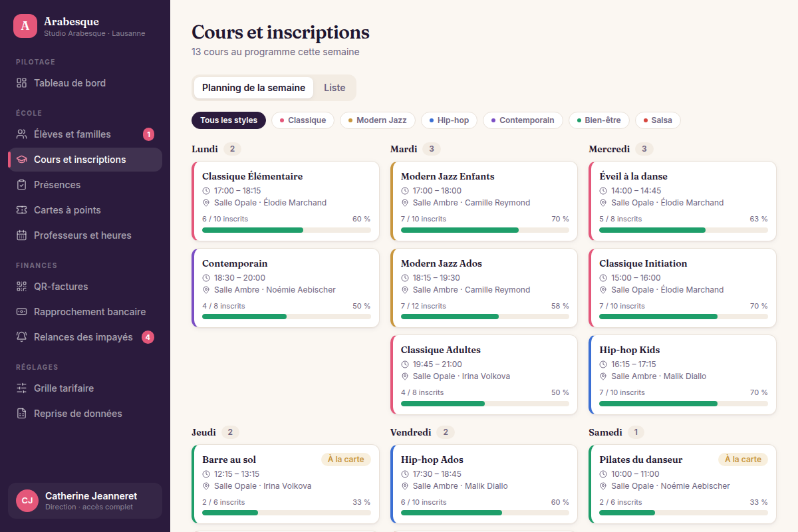Click the Élèves et familles people icon
This screenshot has height=532, width=798.
point(21,134)
